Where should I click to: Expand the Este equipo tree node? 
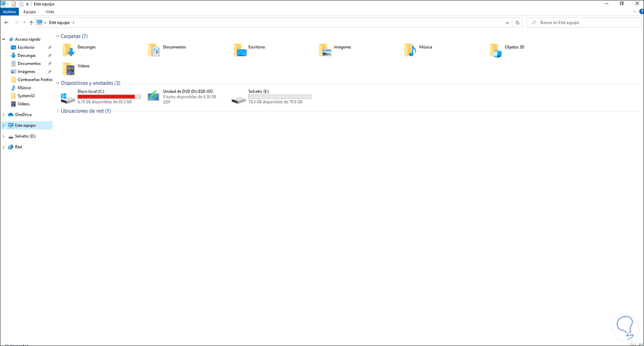click(4, 125)
